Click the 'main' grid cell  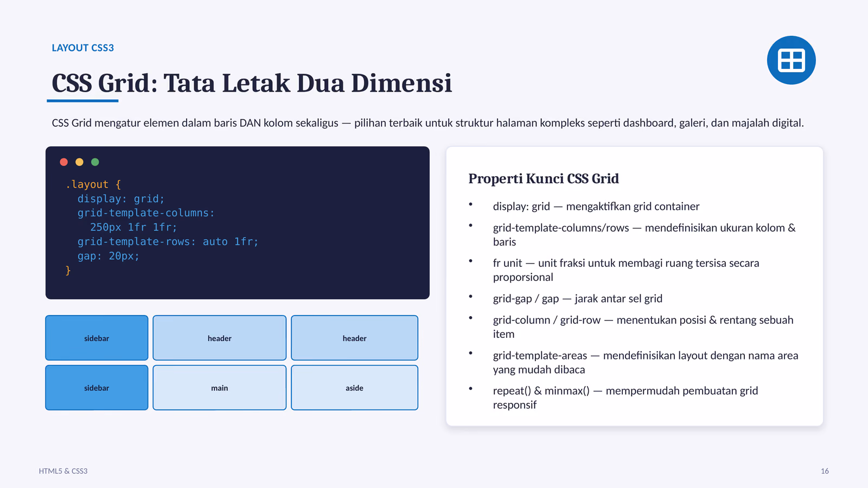pyautogui.click(x=220, y=388)
